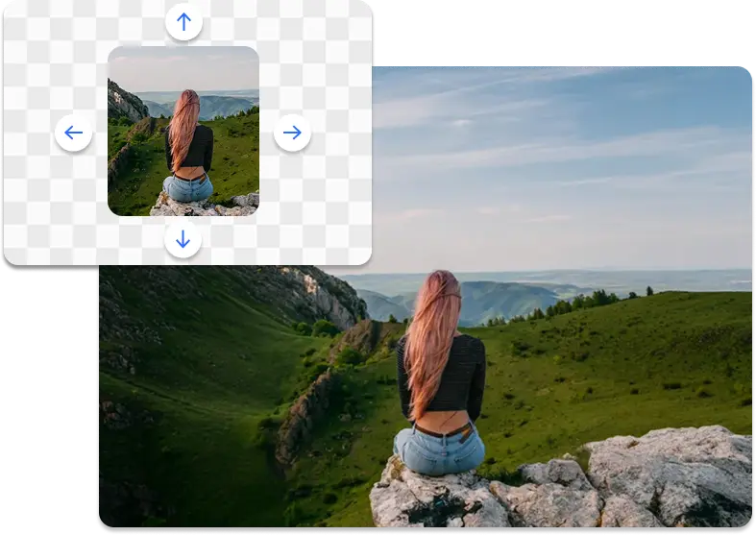Click the row of trees on the hilltop
Viewport: 756px width, 535px height.
point(576,304)
